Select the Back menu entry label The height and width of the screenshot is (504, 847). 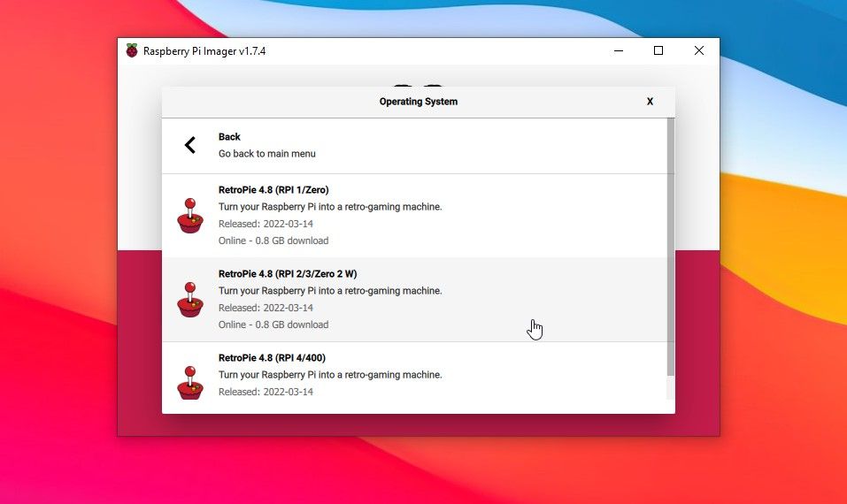click(229, 137)
